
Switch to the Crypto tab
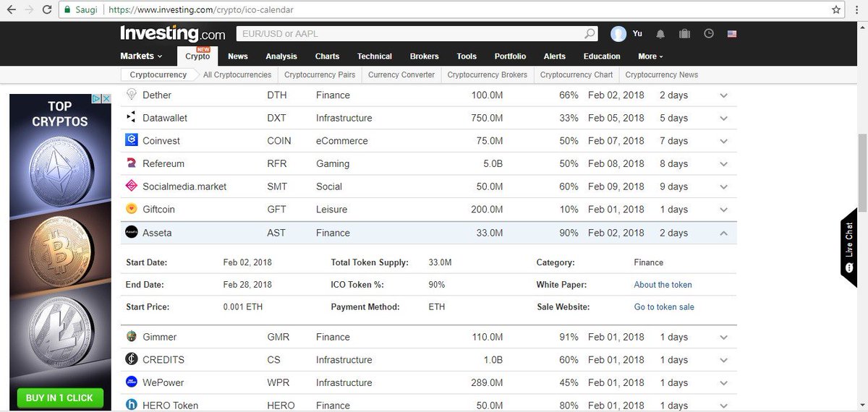point(197,56)
